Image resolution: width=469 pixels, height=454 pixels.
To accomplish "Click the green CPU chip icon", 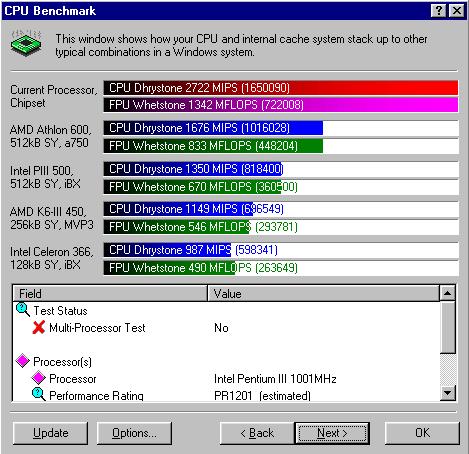I will pos(26,43).
